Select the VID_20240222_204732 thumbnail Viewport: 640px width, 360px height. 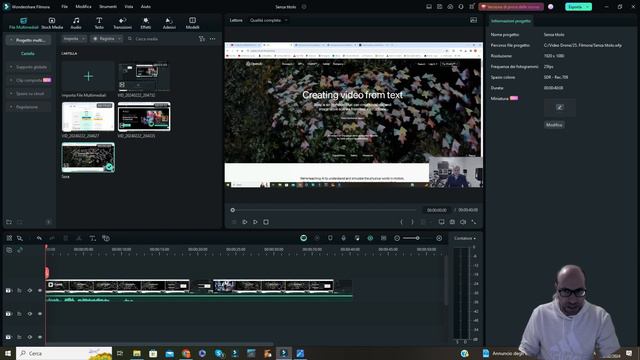[x=144, y=76]
